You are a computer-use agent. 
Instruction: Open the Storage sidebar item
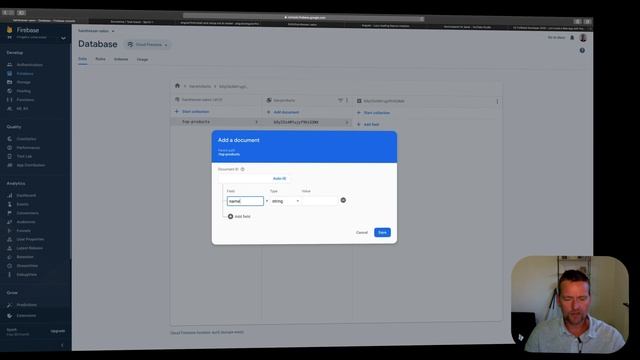pyautogui.click(x=23, y=82)
